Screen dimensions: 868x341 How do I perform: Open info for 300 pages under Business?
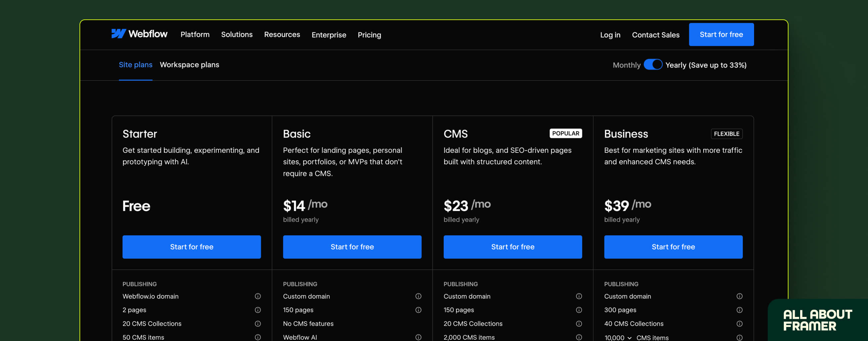pos(740,310)
